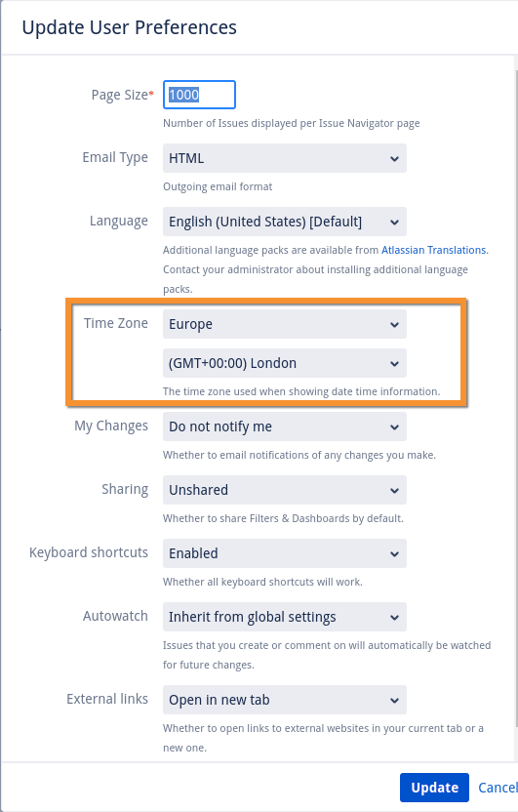Image resolution: width=518 pixels, height=812 pixels.
Task: Open the My Changes notification dropdown
Action: tap(285, 426)
